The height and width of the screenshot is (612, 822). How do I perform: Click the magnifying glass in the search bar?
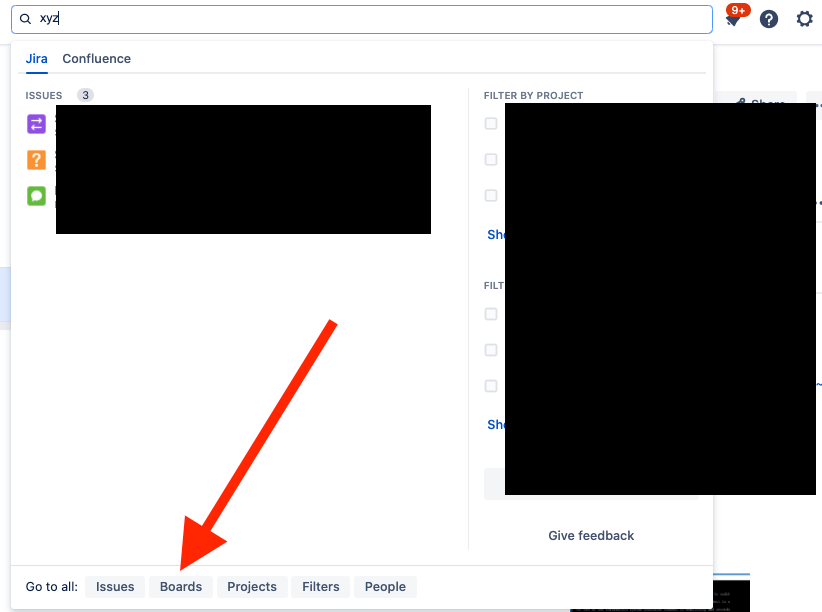click(27, 18)
